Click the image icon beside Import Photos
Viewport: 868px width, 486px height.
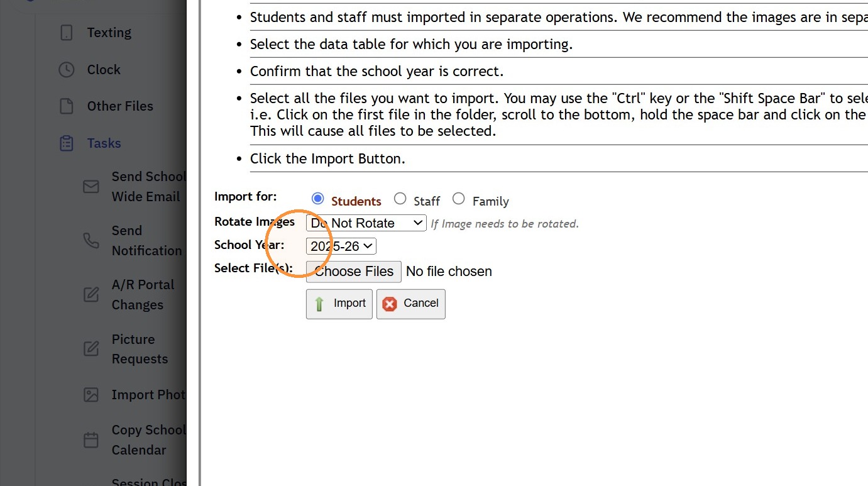pos(91,395)
